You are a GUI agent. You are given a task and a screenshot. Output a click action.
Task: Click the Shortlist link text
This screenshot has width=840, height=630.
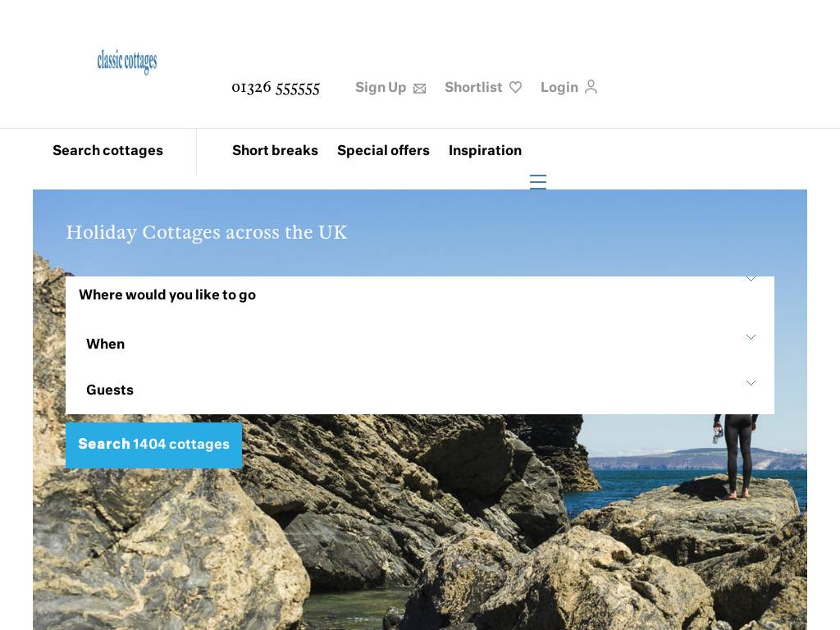473,87
